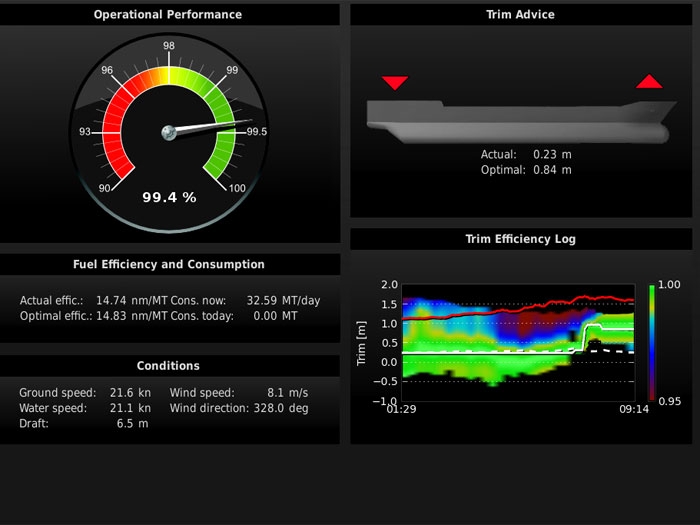Image resolution: width=700 pixels, height=525 pixels.
Task: Click the gauge needle center hub
Action: pyautogui.click(x=169, y=133)
